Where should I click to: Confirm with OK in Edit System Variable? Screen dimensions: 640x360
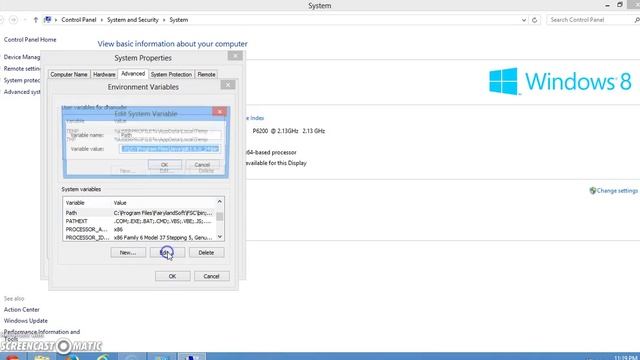click(164, 164)
